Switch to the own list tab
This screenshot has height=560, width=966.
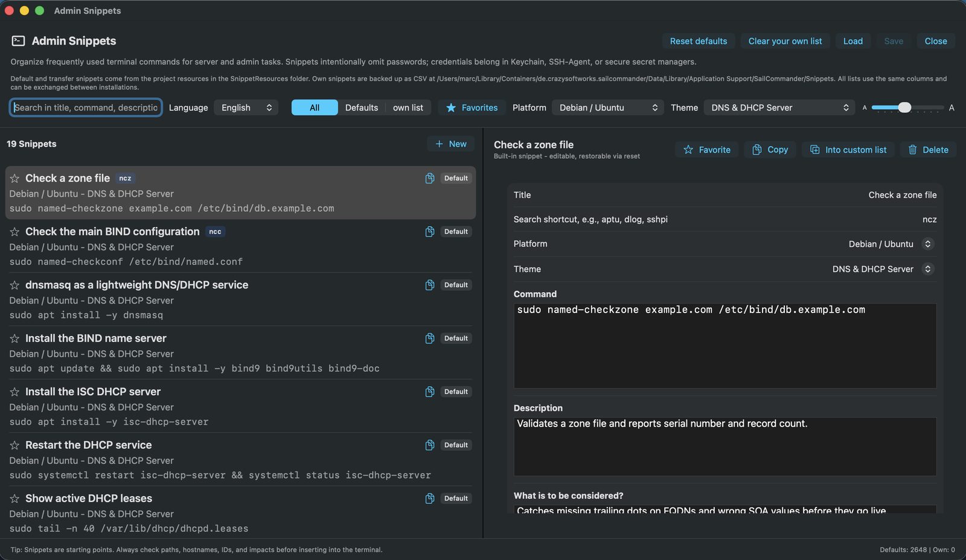tap(408, 107)
